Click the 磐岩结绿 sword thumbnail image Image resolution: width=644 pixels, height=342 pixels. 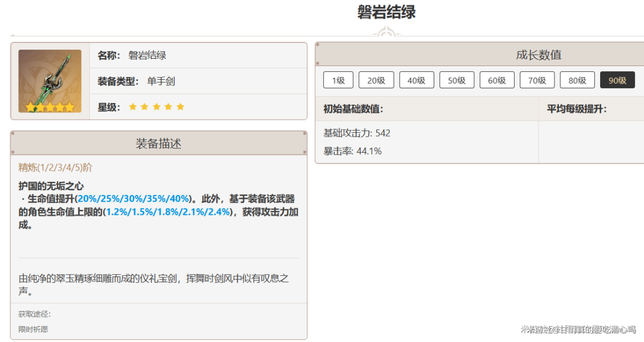[x=50, y=81]
